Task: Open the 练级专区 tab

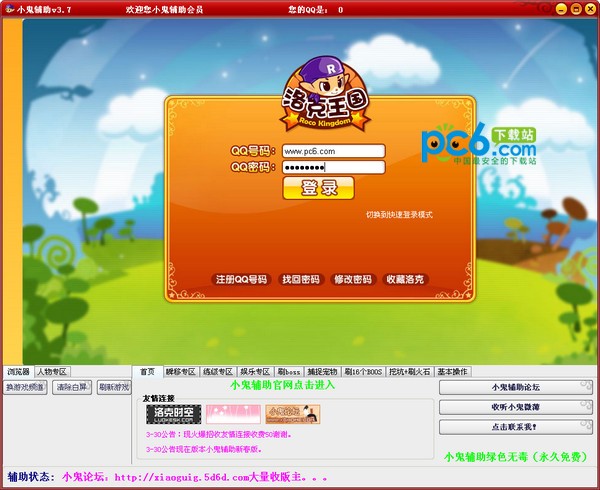Action: click(218, 372)
